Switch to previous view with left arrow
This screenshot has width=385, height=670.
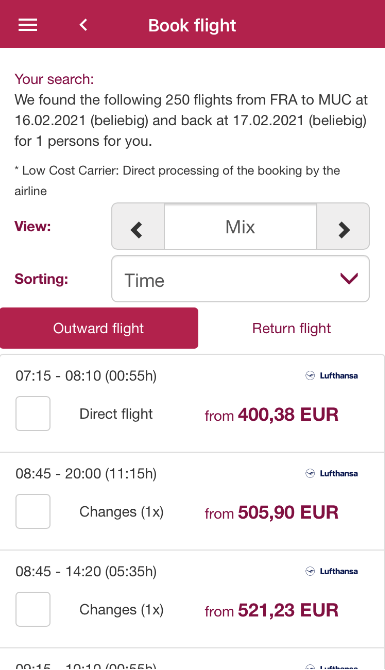click(138, 226)
